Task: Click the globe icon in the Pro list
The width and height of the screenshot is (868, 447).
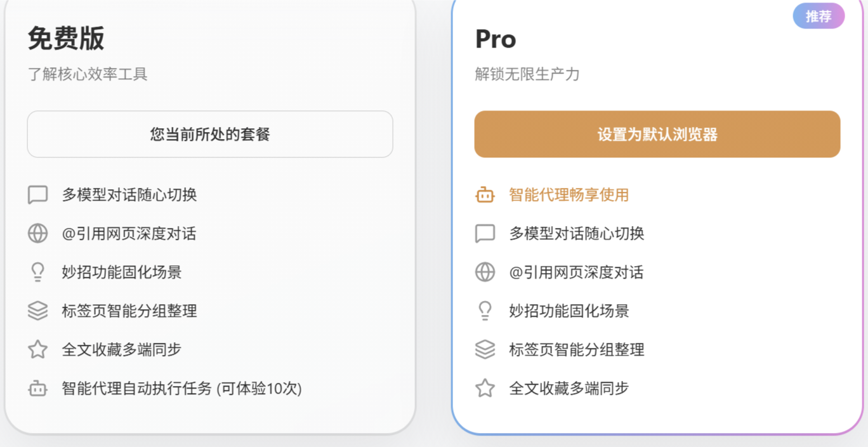Action: click(485, 272)
